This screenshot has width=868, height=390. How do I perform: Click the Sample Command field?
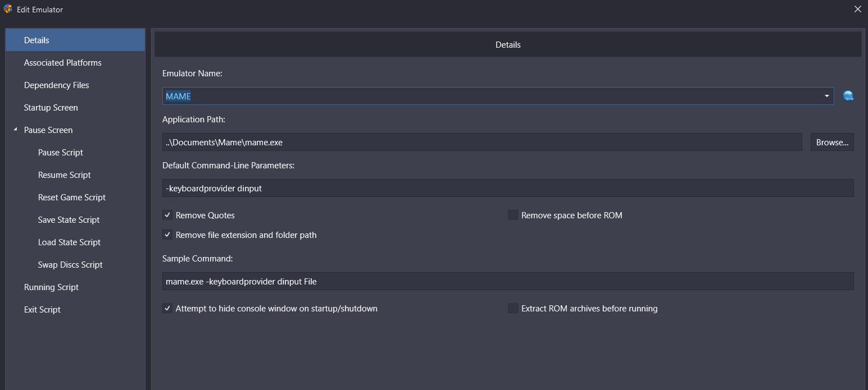coord(508,281)
